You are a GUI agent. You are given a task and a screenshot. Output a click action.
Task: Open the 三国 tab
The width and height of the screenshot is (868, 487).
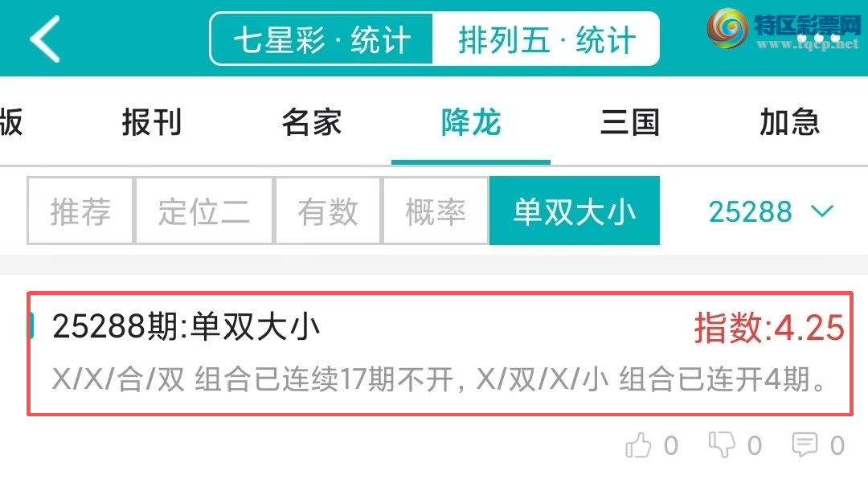pos(630,122)
